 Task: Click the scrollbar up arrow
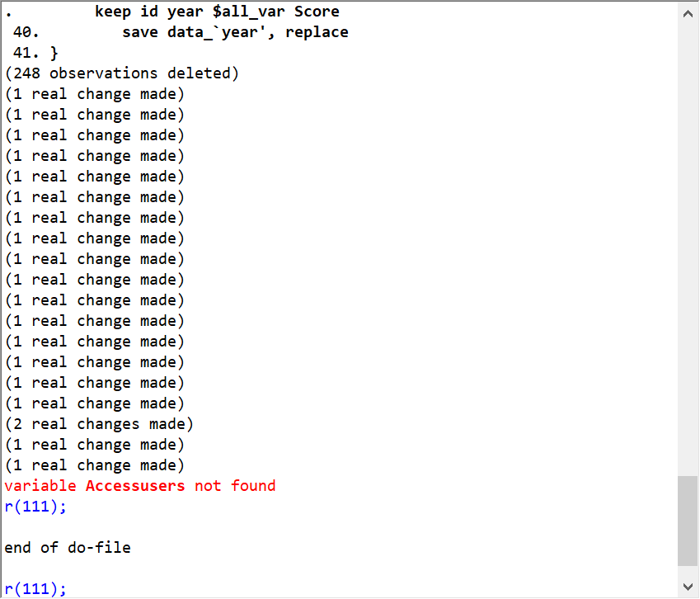(688, 12)
